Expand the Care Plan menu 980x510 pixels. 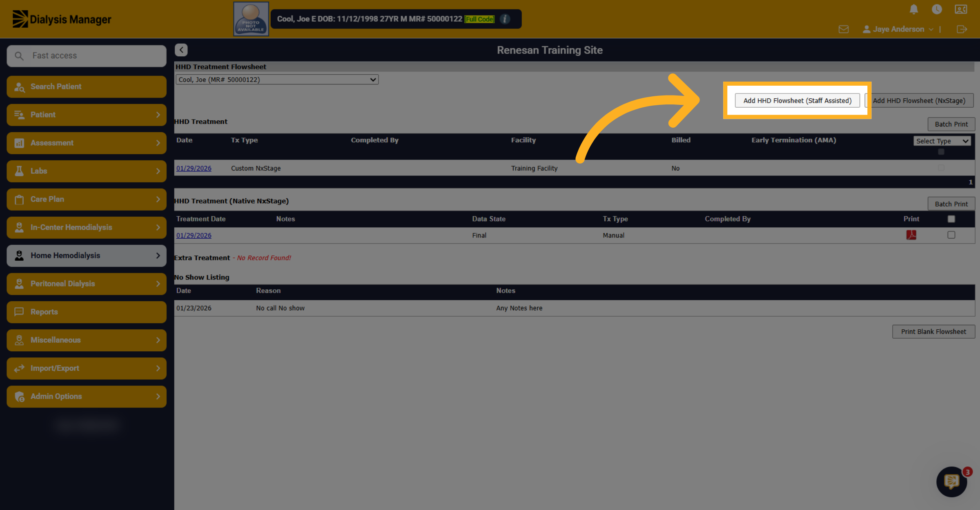[x=87, y=199]
